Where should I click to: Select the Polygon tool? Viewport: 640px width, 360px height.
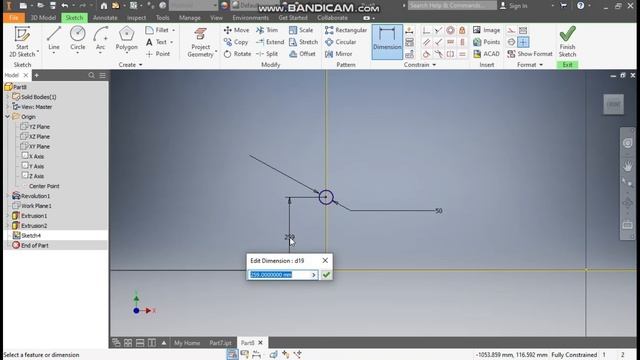click(127, 38)
